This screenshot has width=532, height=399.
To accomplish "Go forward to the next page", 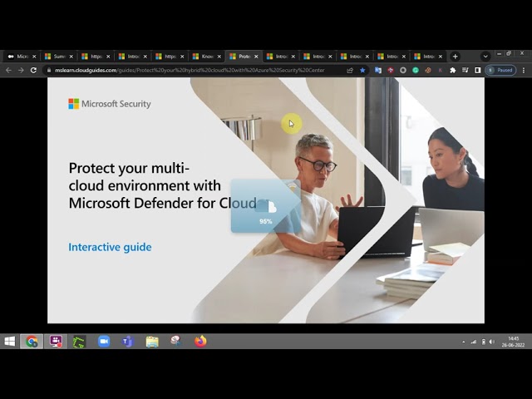I will 21,70.
